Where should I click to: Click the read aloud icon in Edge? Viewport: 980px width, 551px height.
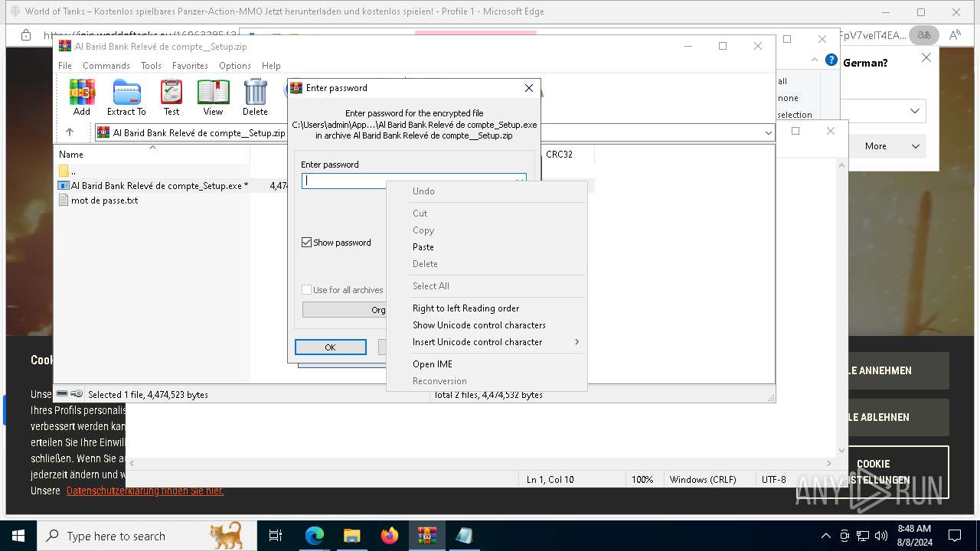[955, 35]
